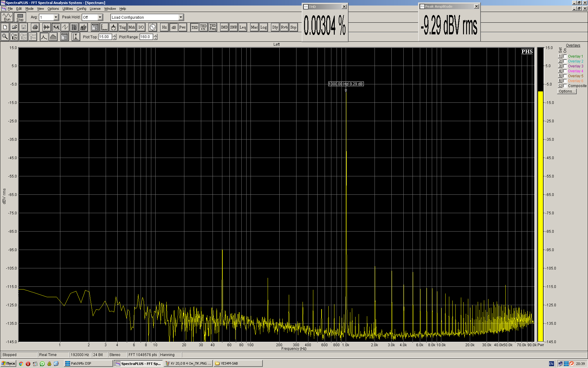Increase Plot Range with up arrow
This screenshot has width=588, height=368.
[156, 35]
